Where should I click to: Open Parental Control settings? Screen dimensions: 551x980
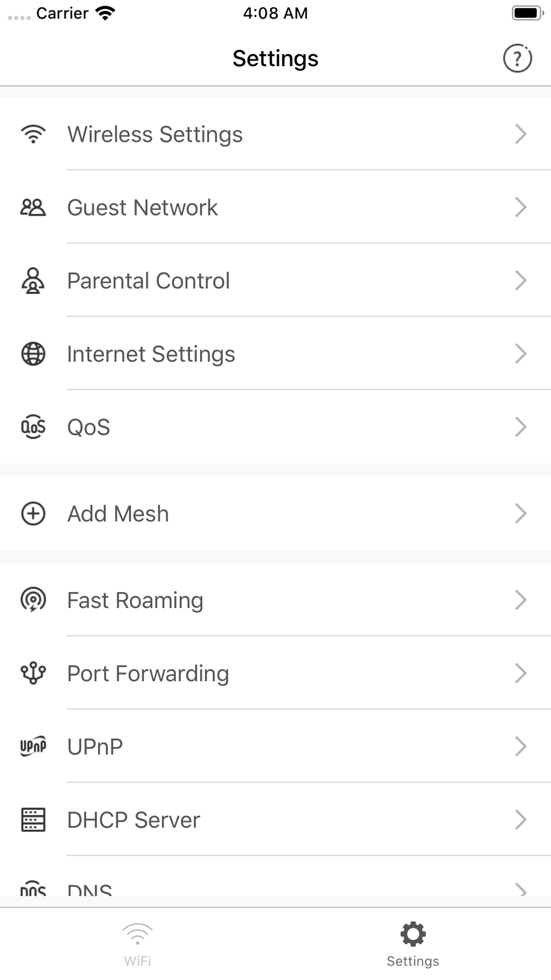(149, 281)
